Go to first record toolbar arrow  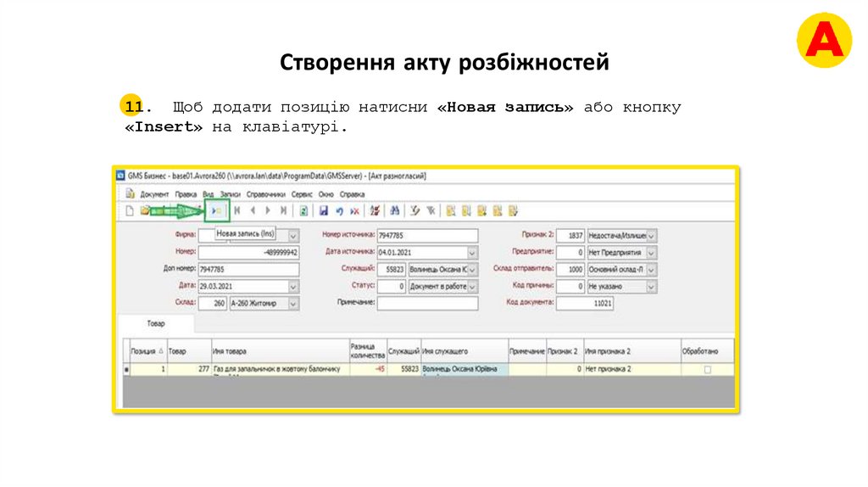237,210
